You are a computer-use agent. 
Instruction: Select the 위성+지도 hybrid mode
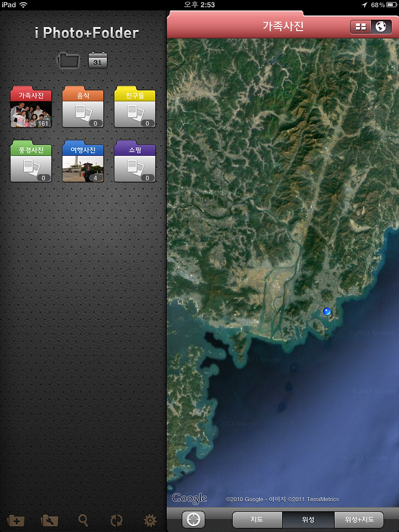coord(359,519)
